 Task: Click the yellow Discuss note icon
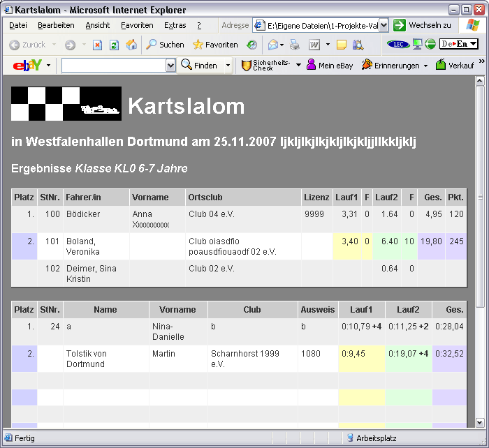tap(342, 45)
